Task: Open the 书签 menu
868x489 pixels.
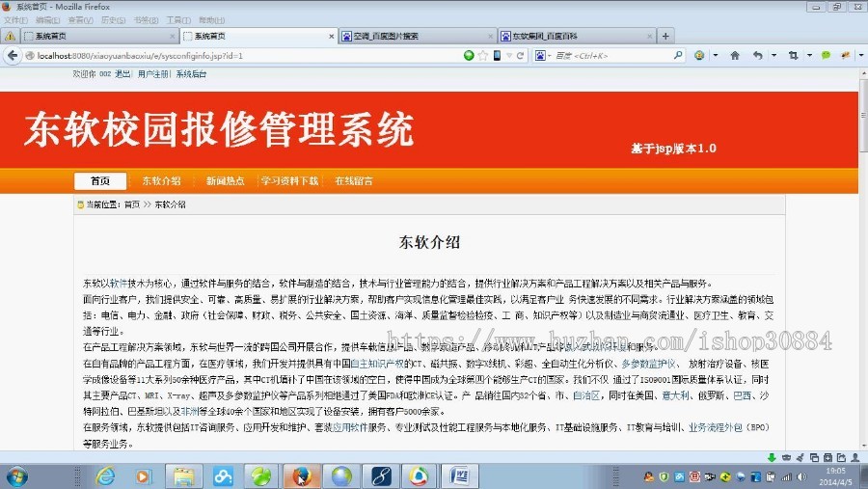Action: [147, 20]
